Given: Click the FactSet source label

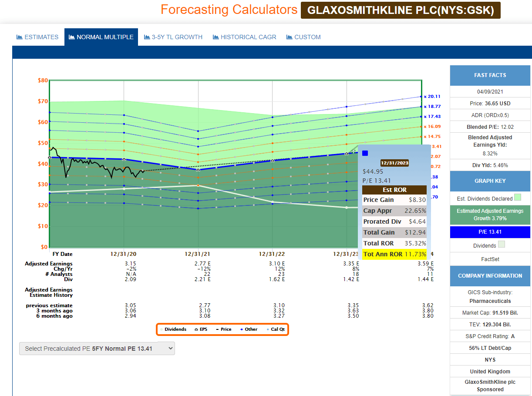Looking at the screenshot, I should click(490, 259).
